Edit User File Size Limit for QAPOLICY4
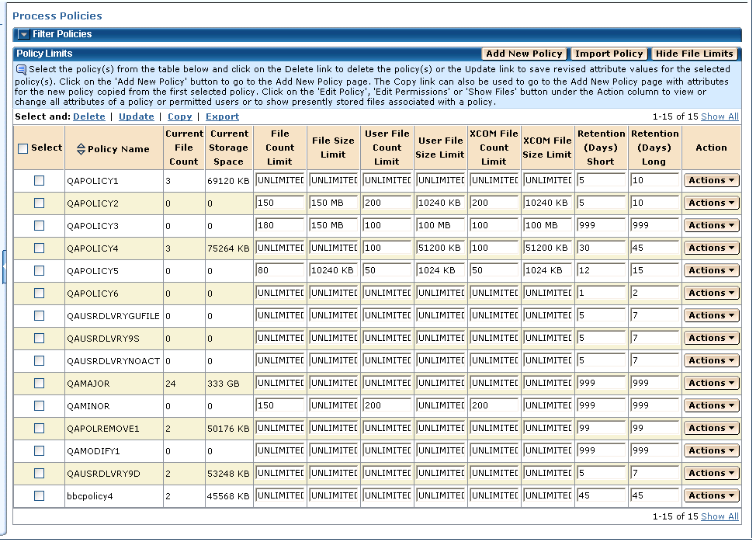756x542 pixels. [441, 248]
